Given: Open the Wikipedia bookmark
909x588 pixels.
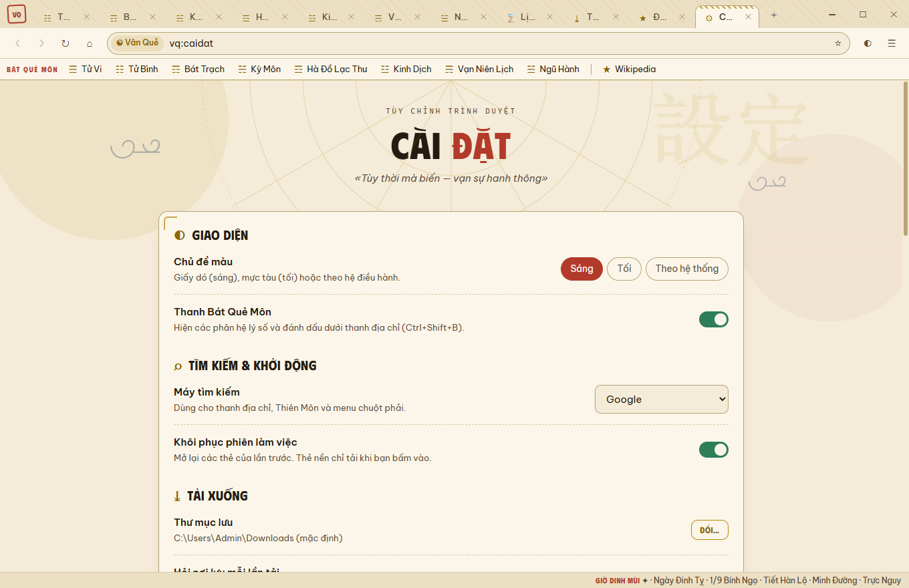Looking at the screenshot, I should (629, 69).
